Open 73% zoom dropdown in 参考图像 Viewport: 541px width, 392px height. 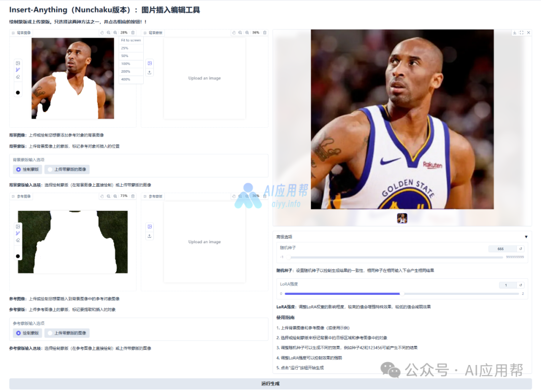point(124,196)
